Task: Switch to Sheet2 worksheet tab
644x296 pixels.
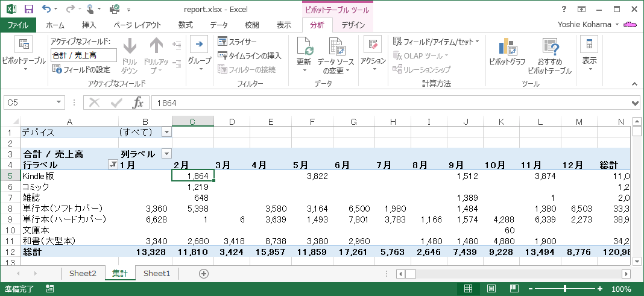Action: coord(83,274)
